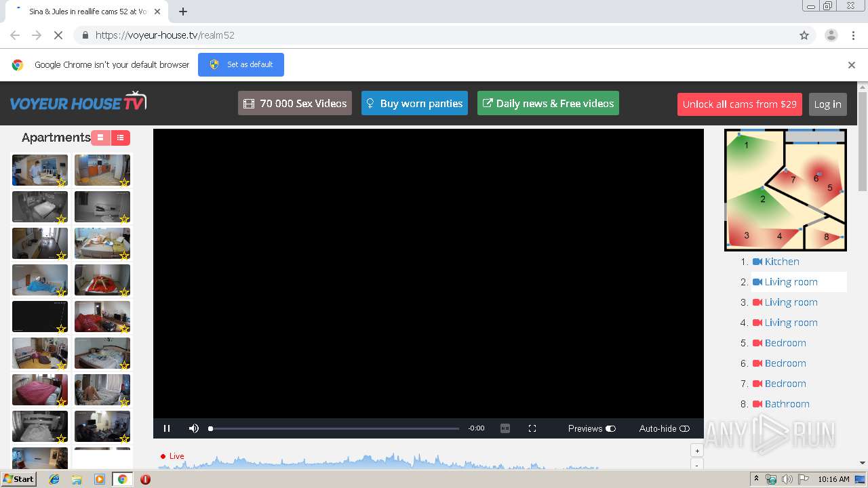Screen dimensions: 868x488
Task: Click the system tray volume icon
Action: (787, 479)
